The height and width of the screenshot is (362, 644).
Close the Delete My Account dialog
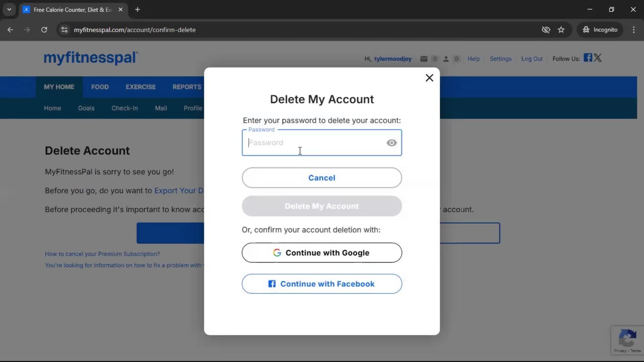(x=429, y=78)
